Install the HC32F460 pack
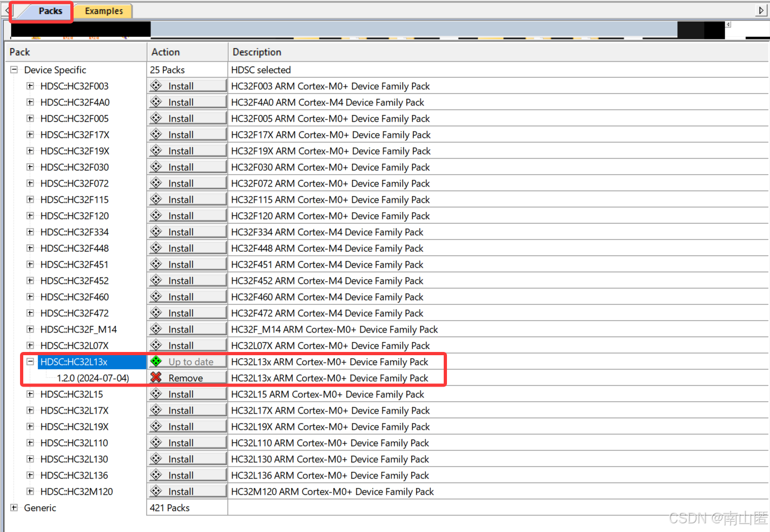The image size is (770, 532). tap(187, 297)
